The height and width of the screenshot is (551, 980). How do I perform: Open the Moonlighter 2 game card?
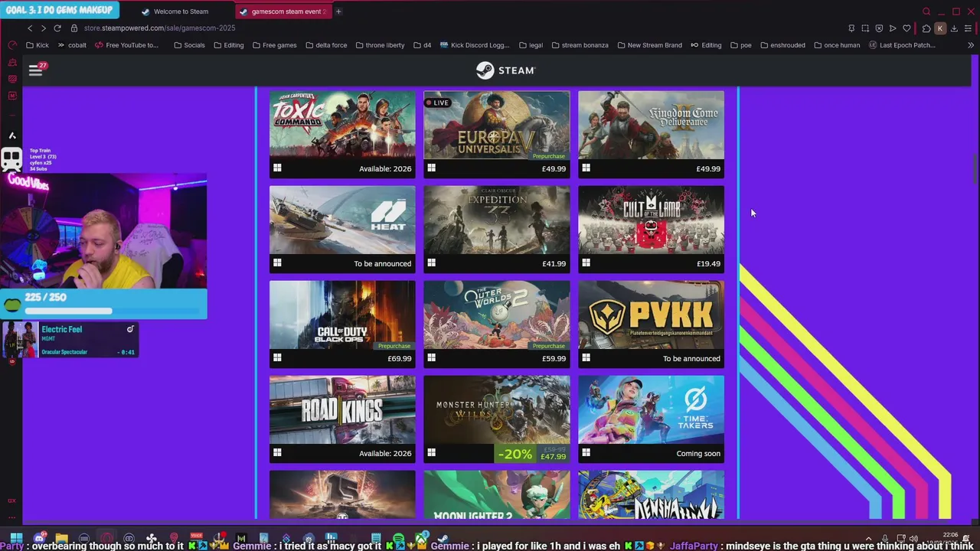tap(497, 495)
